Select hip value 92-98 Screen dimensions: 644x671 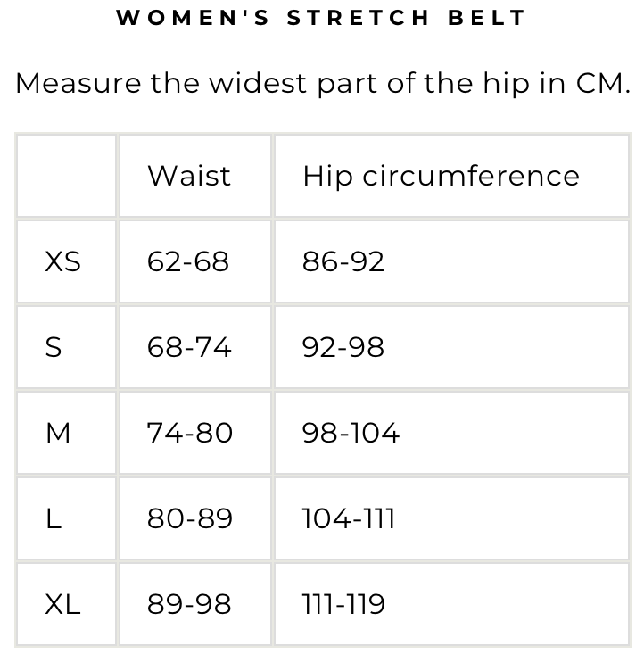pyautogui.click(x=343, y=347)
